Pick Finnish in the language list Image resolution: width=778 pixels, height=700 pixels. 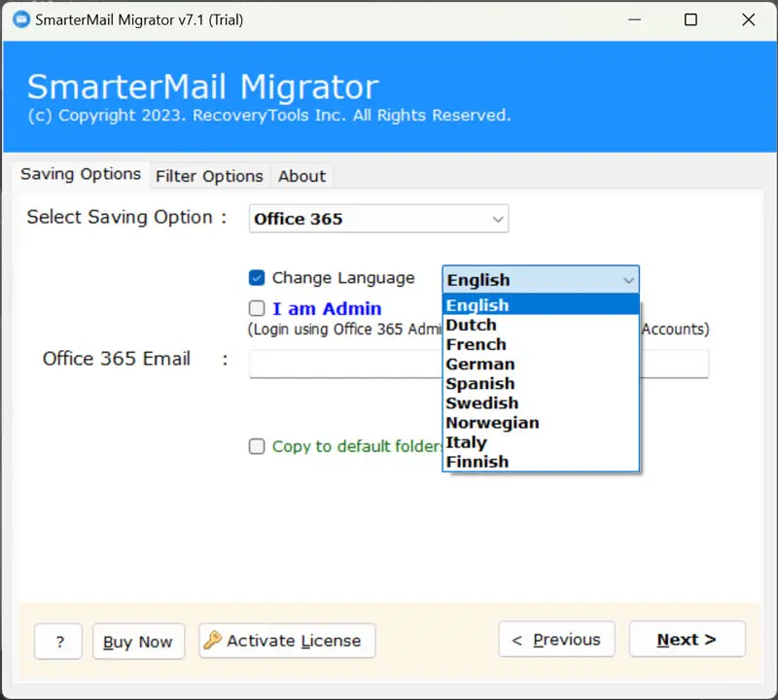pyautogui.click(x=477, y=461)
